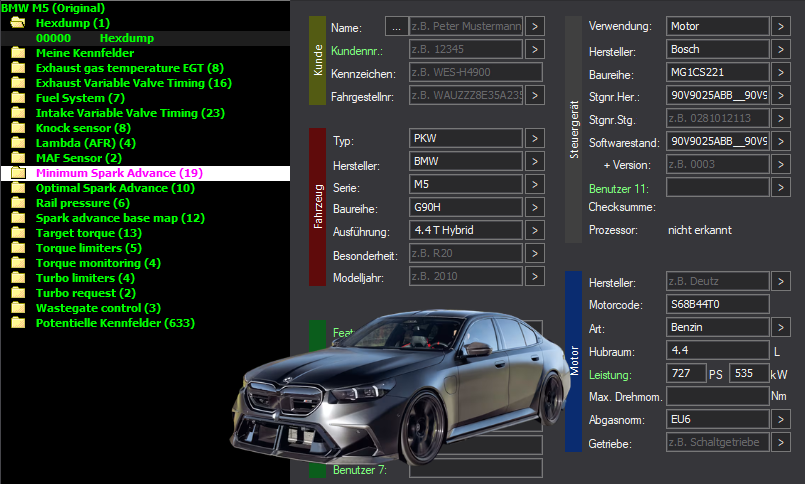Open the Name field arrow button
This screenshot has height=484, width=805.
(535, 26)
